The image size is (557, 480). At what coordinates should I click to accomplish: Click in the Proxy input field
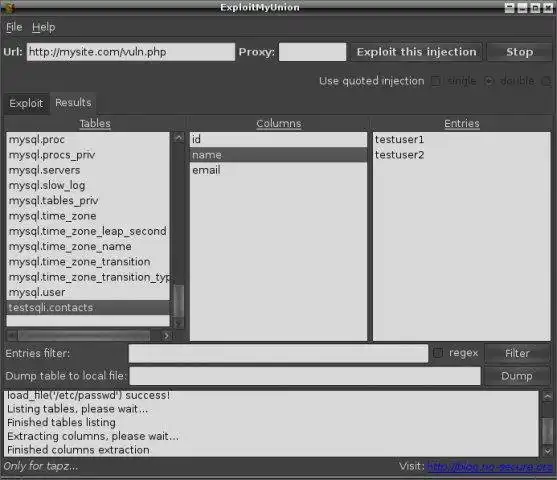[312, 52]
